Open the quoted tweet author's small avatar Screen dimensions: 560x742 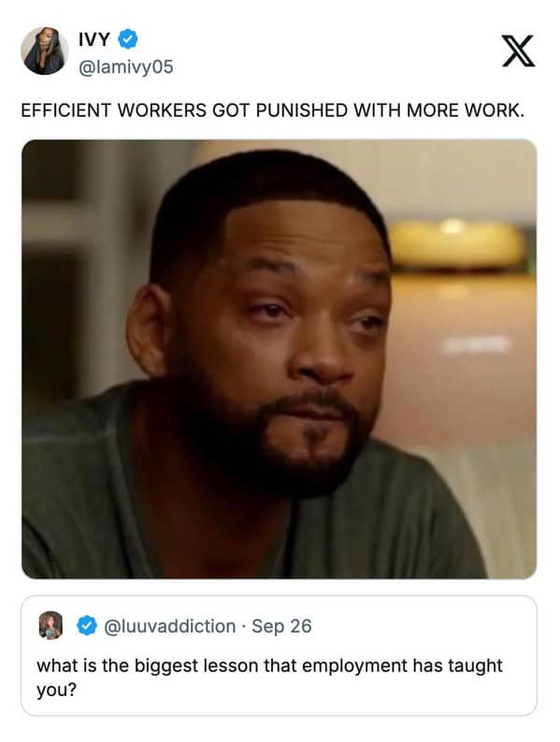(x=50, y=625)
